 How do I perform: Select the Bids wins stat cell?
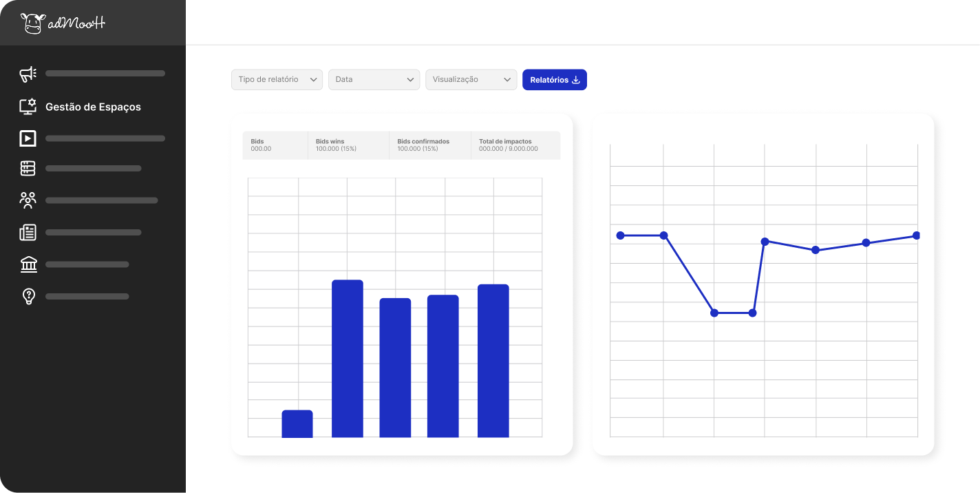click(348, 145)
